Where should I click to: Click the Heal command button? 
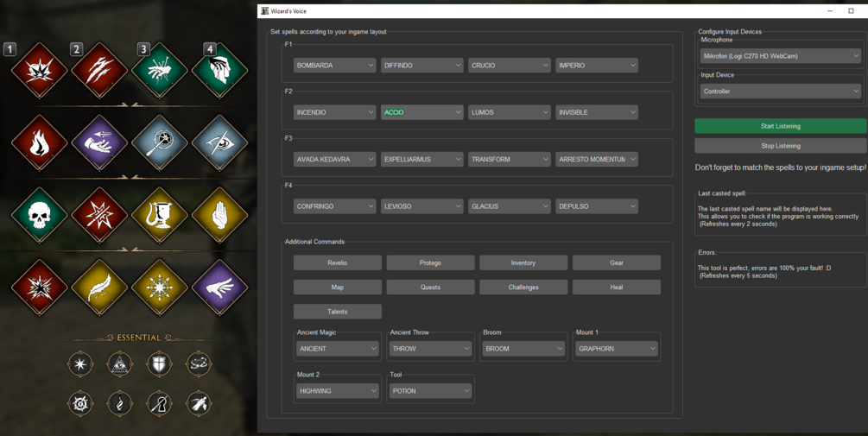[x=617, y=288]
